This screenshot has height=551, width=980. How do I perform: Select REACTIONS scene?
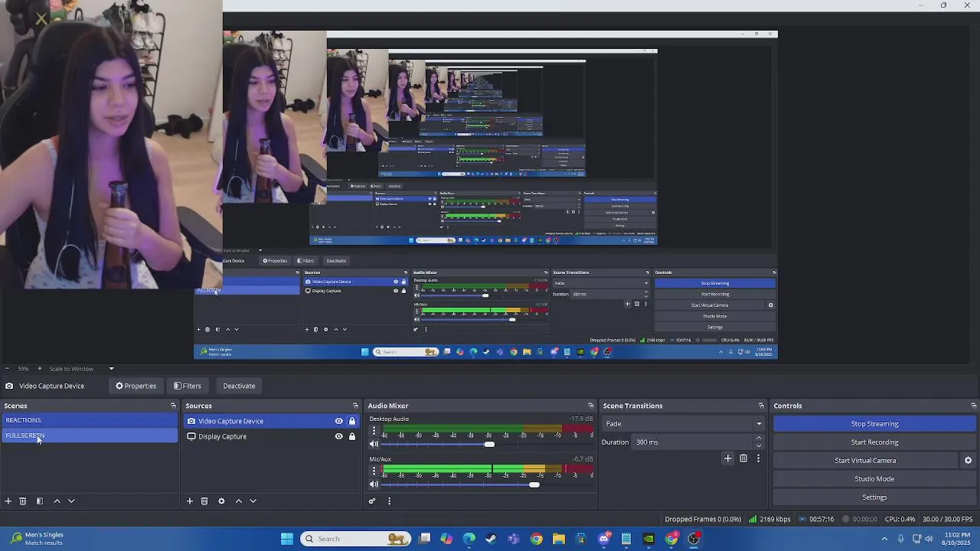[90, 420]
